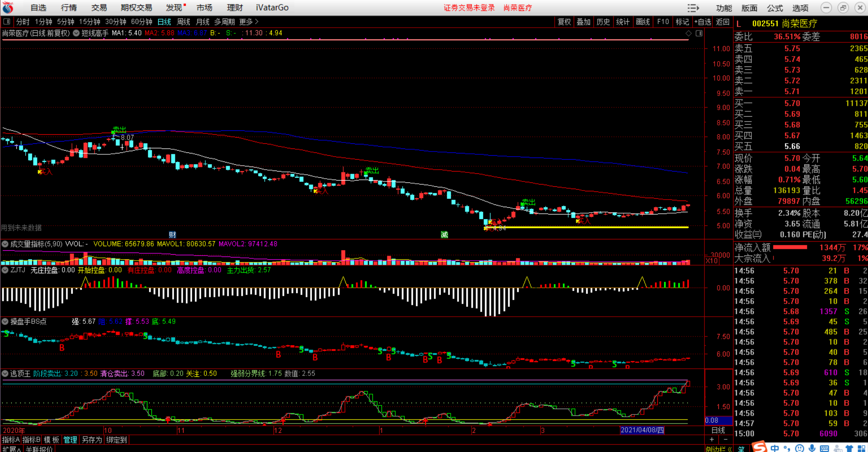Click the zoom out minus button
The height and width of the screenshot is (452, 868).
pyautogui.click(x=726, y=439)
